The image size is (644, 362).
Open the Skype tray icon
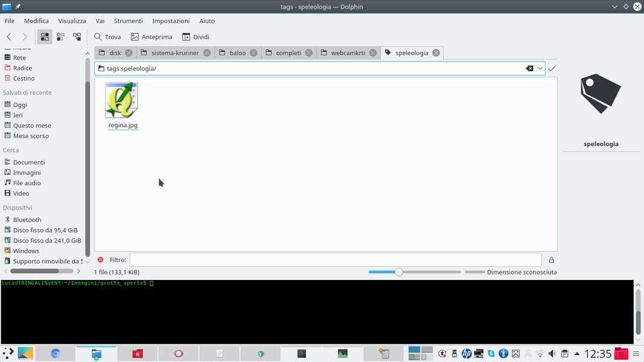coord(491,354)
